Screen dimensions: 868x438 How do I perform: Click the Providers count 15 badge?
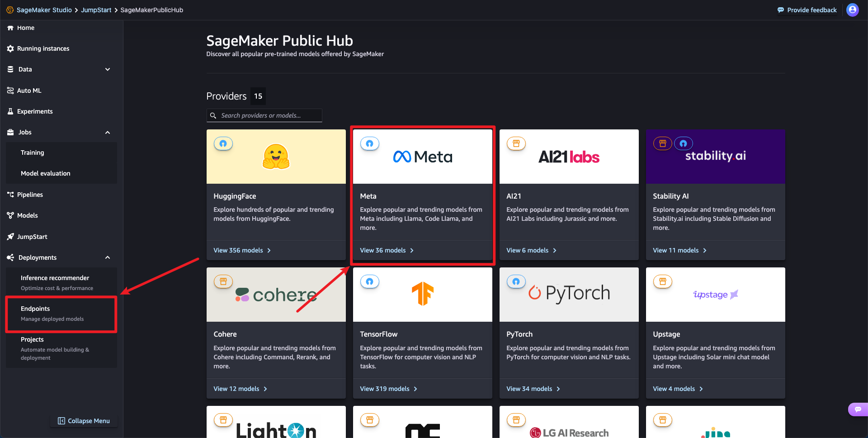(258, 96)
